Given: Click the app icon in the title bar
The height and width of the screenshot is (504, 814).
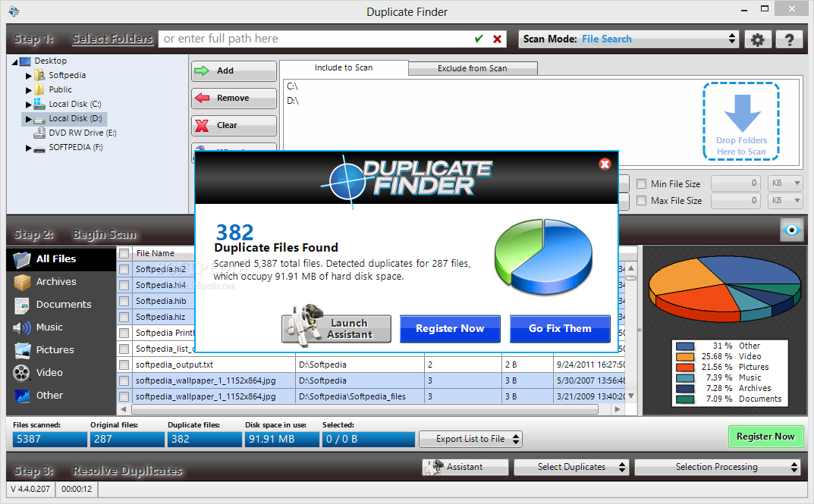Looking at the screenshot, I should [x=14, y=11].
